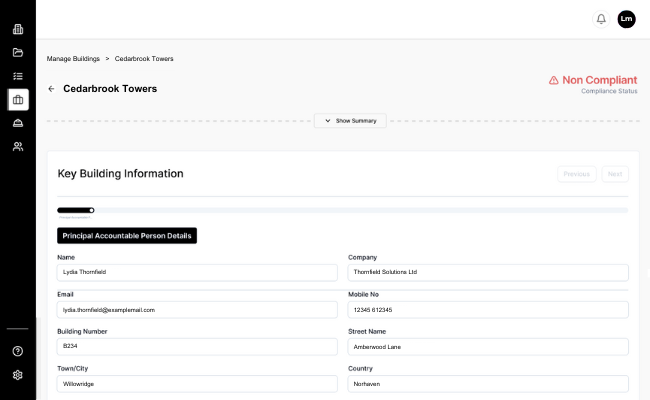Viewport: 650px width, 400px height.
Task: Expand Show Summary
Action: point(350,121)
